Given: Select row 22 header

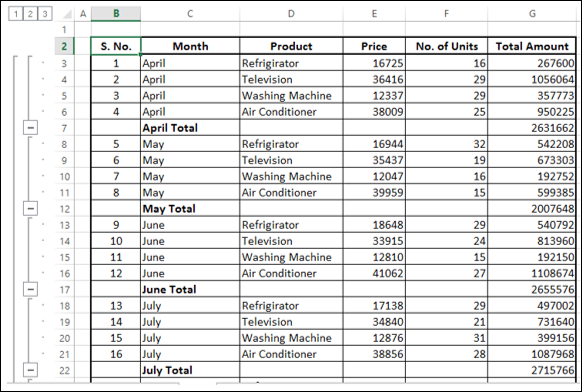Looking at the screenshot, I should coord(64,370).
